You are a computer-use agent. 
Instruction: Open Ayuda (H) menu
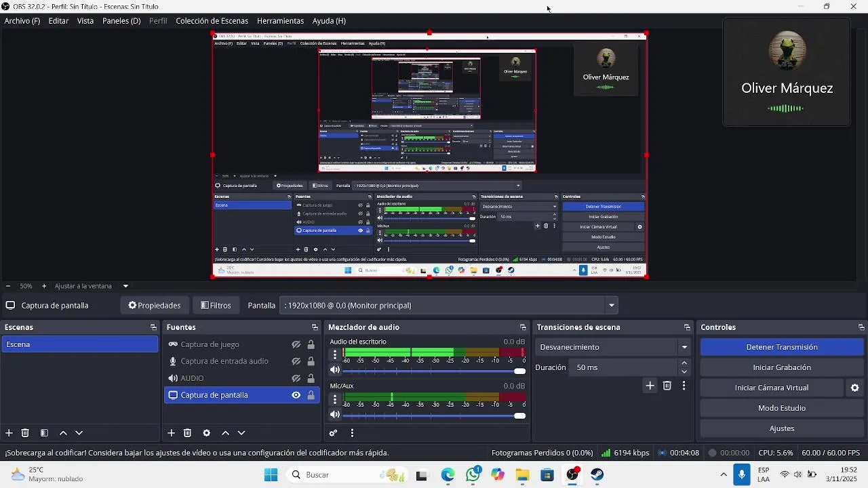click(x=329, y=21)
